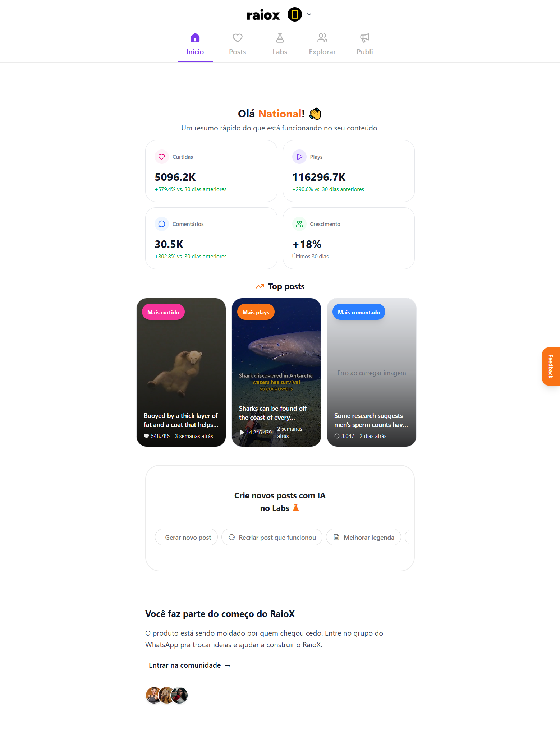This screenshot has height=733, width=560.
Task: Click the Melhorar legenda button
Action: (363, 537)
